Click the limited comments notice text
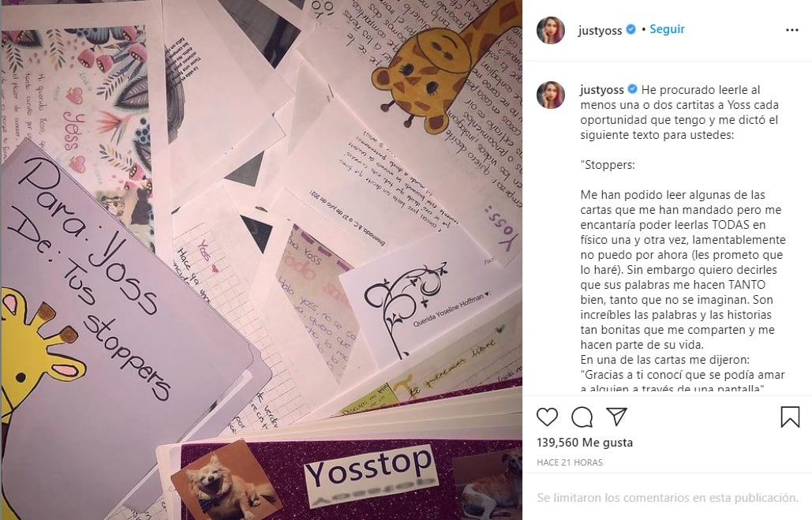The width and height of the screenshot is (812, 520). (668, 498)
